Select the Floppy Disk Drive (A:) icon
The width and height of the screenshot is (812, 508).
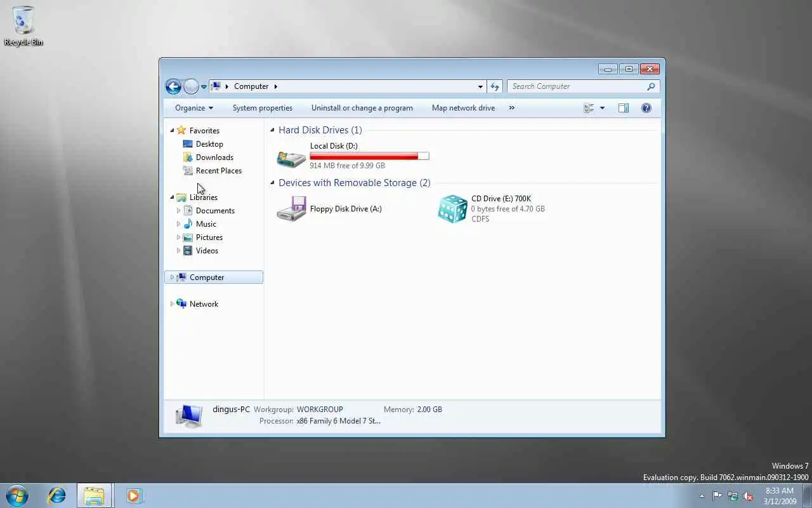pyautogui.click(x=291, y=209)
